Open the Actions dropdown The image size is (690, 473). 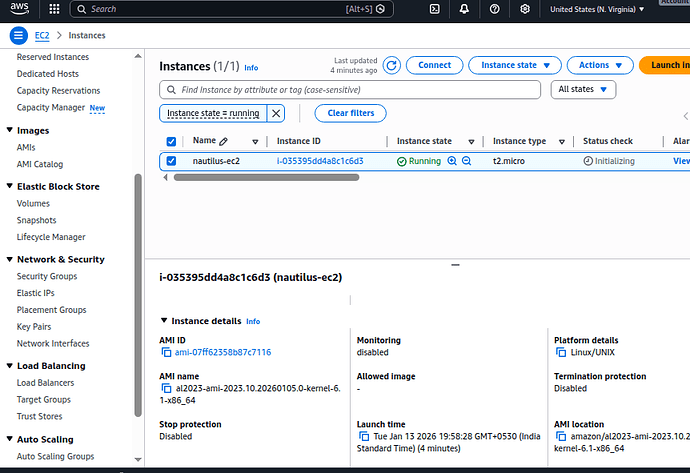(600, 65)
